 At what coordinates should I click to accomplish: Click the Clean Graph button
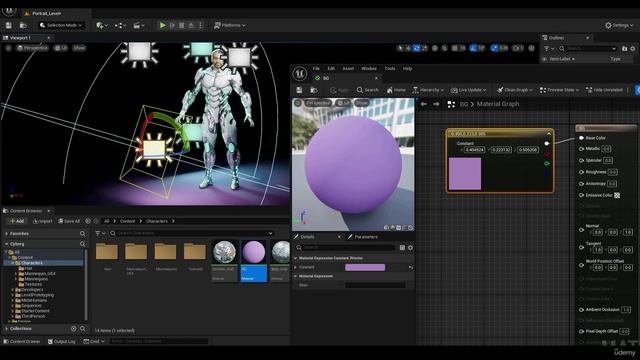pyautogui.click(x=514, y=90)
